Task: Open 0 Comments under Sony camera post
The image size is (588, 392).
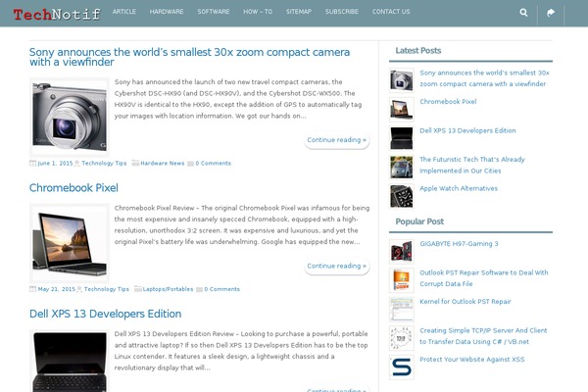Action: 213,164
